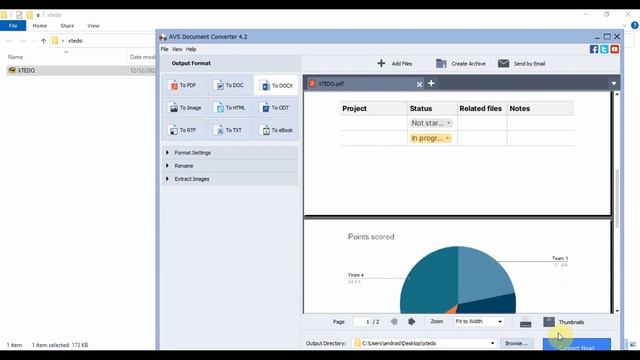This screenshot has width=640, height=360.
Task: Open the AVS Facebook page icon
Action: click(x=594, y=49)
